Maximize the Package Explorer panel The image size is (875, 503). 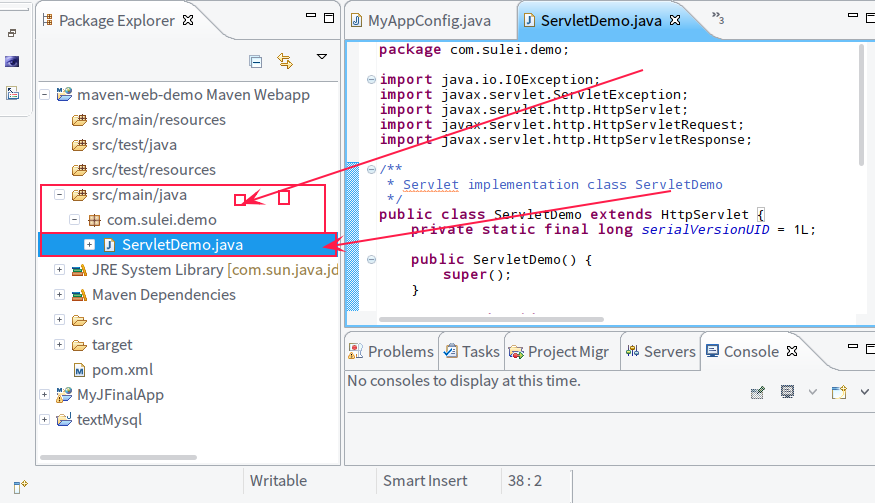329,18
